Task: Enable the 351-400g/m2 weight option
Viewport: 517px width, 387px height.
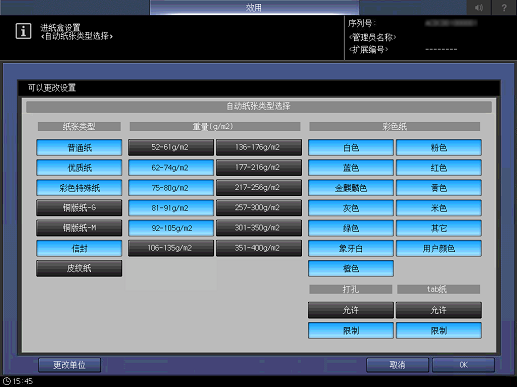Action: click(259, 248)
